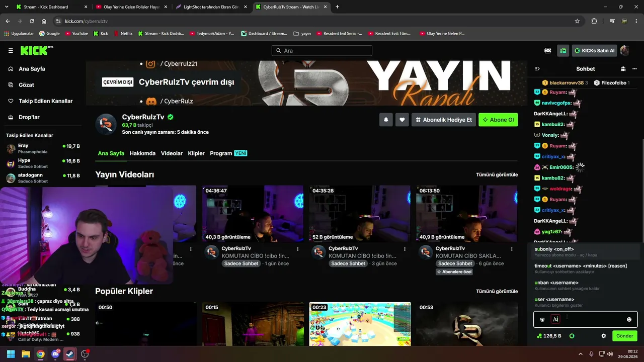Collapse the Sohbet chat panel
The width and height of the screenshot is (644, 362).
[x=537, y=69]
